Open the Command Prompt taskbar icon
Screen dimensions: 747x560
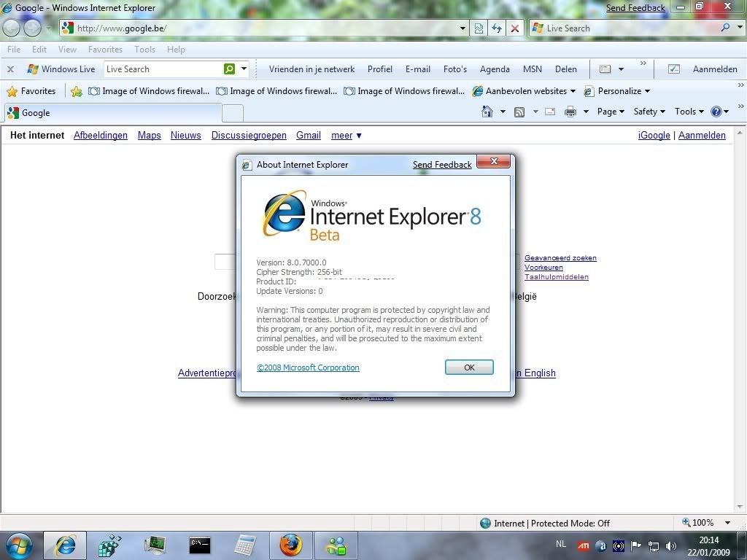200,545
